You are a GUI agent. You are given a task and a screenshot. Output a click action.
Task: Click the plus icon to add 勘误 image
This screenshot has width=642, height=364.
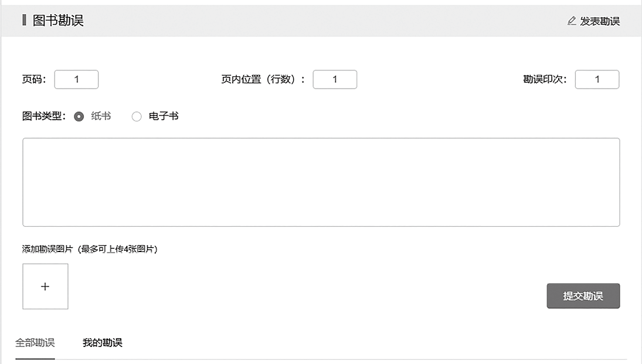pos(45,286)
